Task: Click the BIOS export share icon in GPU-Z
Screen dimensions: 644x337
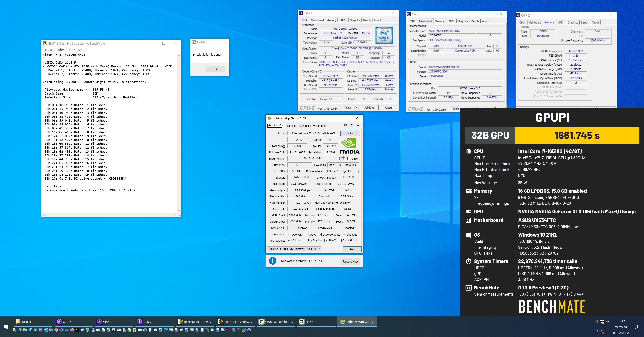Action: [x=342, y=158]
